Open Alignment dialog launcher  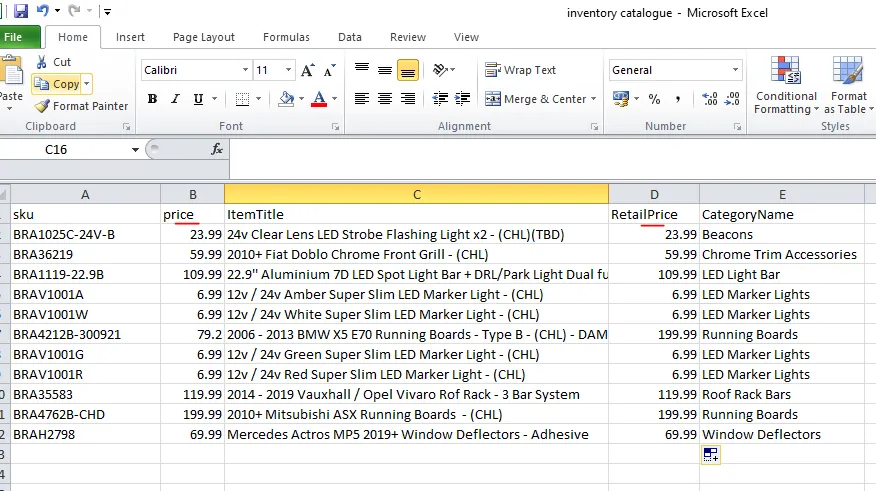(x=594, y=127)
